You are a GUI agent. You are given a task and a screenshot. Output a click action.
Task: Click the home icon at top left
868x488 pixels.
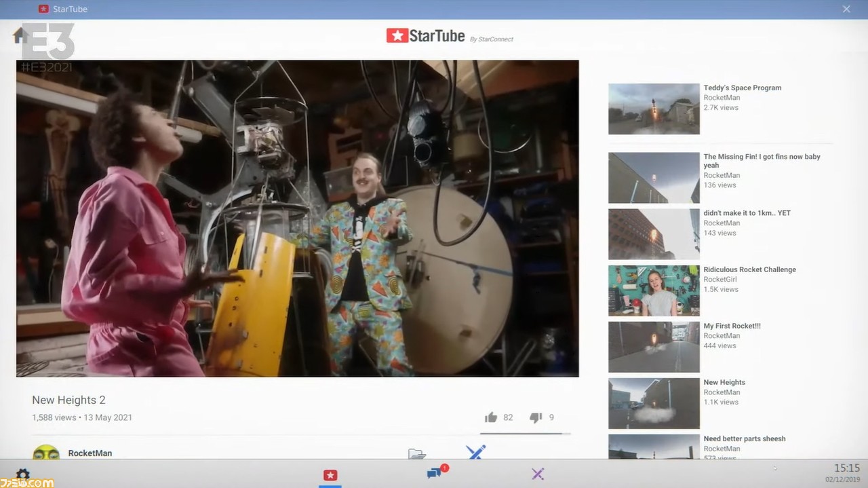[20, 35]
